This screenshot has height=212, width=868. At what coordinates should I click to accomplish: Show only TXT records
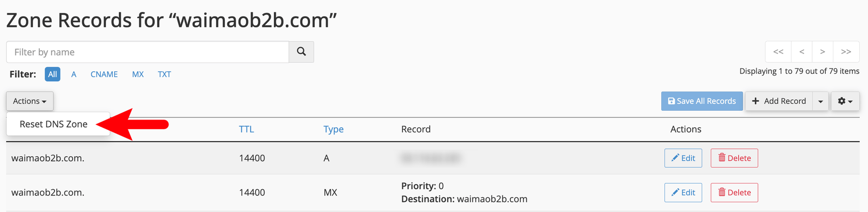pos(164,74)
